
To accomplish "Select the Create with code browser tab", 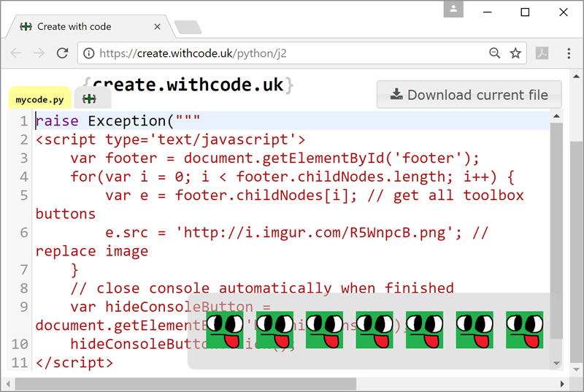I will (89, 26).
